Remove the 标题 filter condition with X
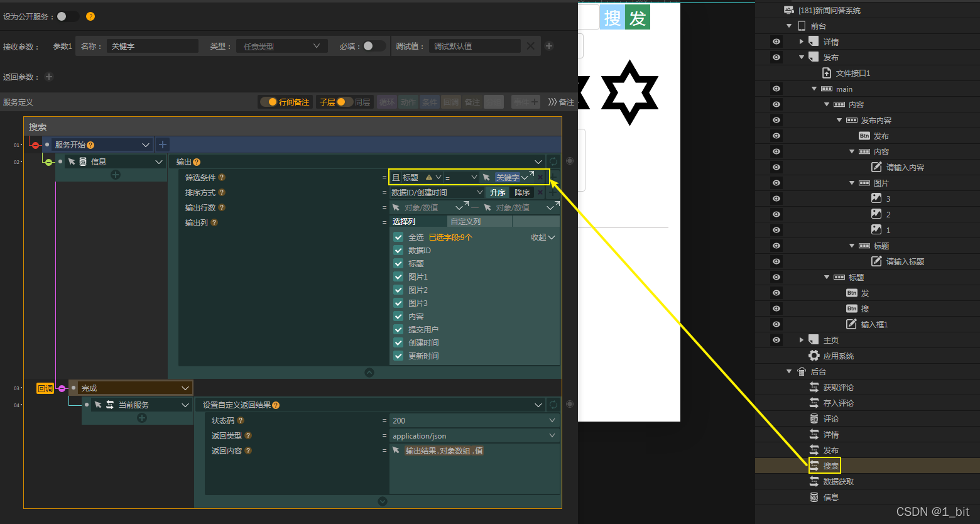Image resolution: width=980 pixels, height=524 pixels. click(540, 177)
